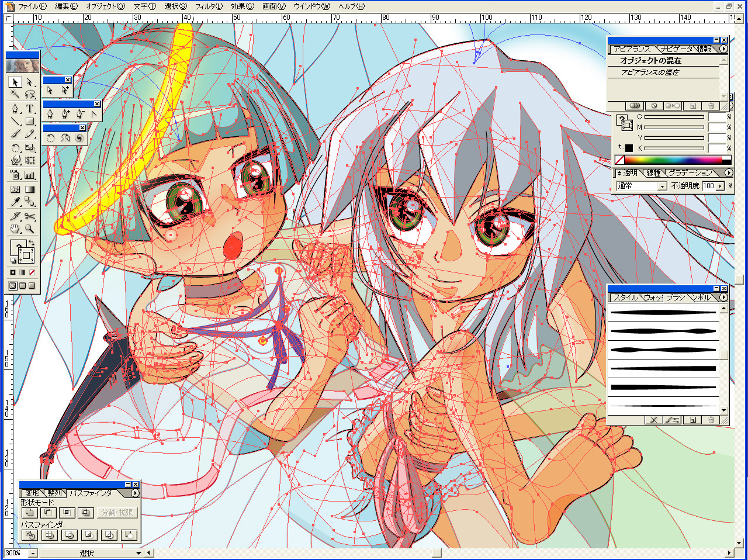The height and width of the screenshot is (560, 748).
Task: Open the blend mode 通常 dropdown
Action: click(x=662, y=186)
